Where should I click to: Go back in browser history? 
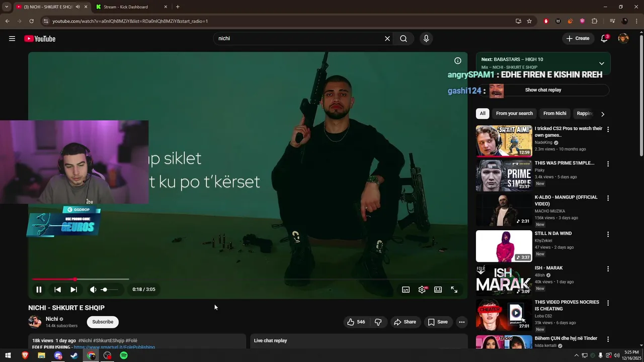[x=7, y=21]
